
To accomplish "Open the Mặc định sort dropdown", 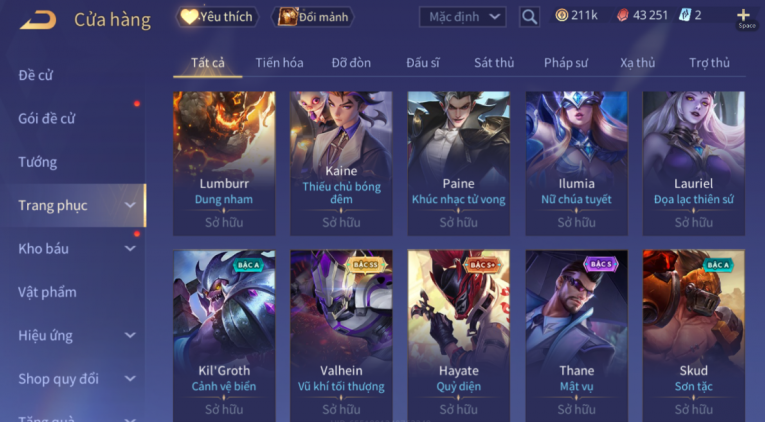I will coord(463,17).
